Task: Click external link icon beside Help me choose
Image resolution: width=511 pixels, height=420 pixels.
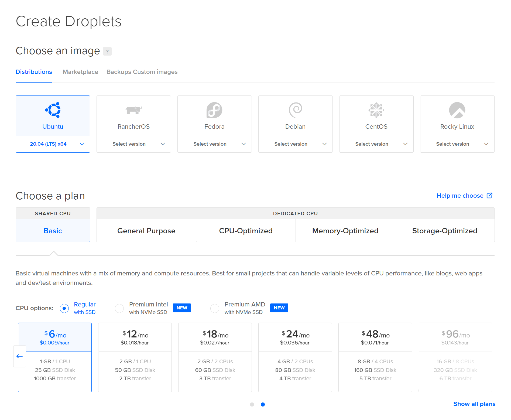Action: click(490, 196)
